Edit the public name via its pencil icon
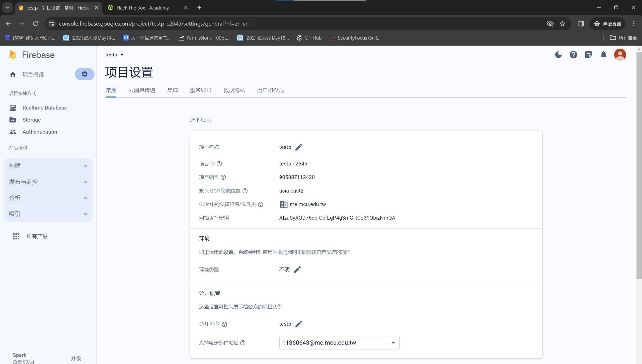The width and height of the screenshot is (642, 364). tap(298, 324)
